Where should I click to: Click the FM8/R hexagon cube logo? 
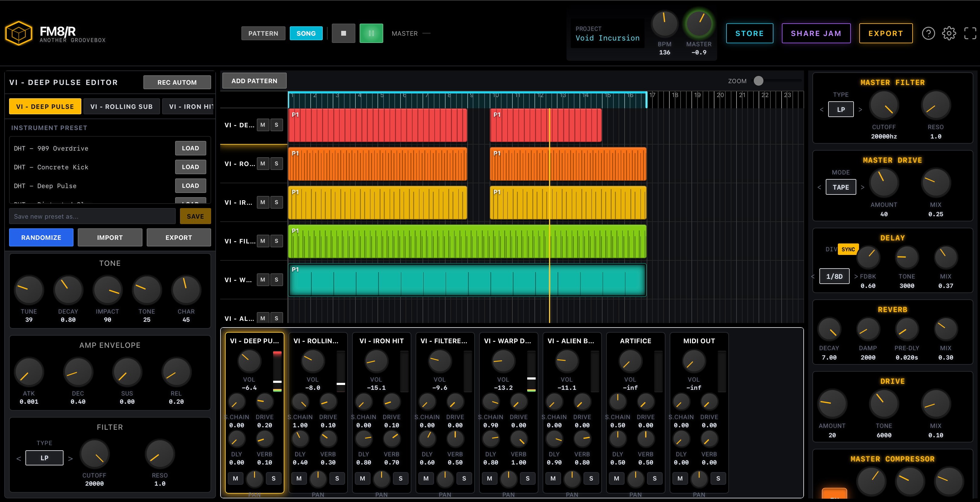(19, 34)
